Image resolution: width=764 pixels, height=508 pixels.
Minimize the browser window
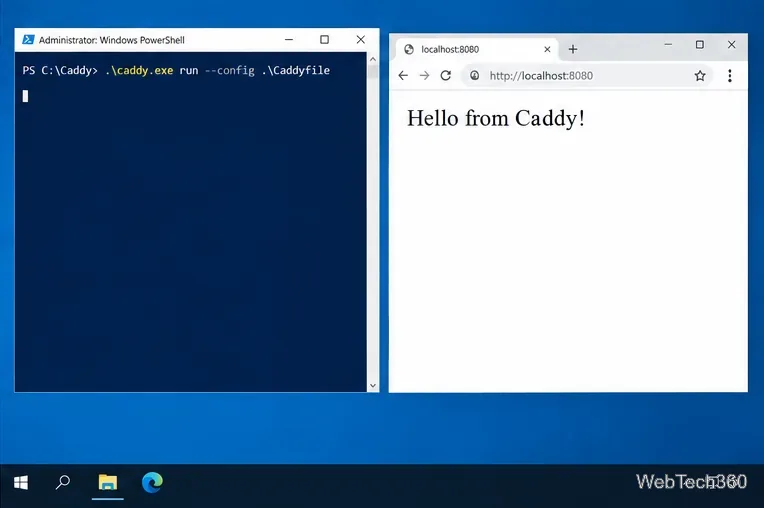[x=668, y=44]
